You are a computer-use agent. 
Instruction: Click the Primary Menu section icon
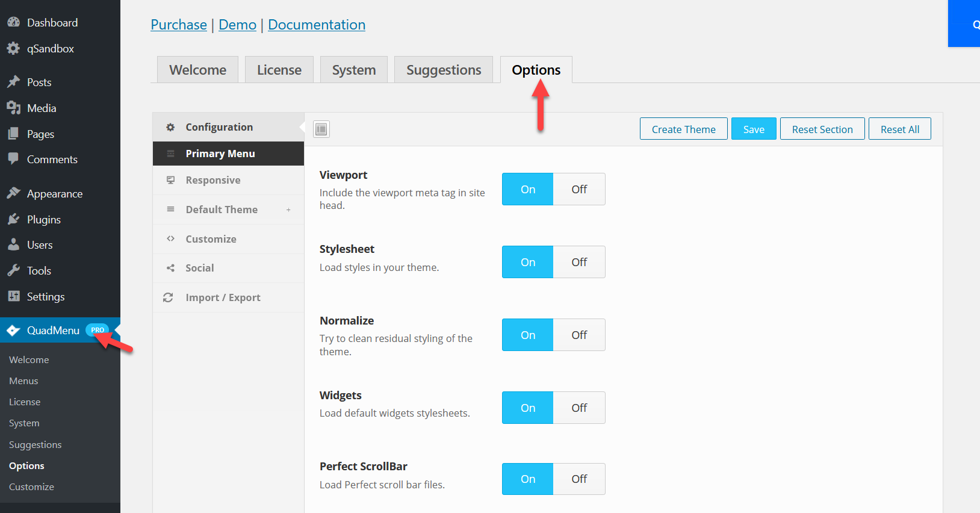coord(170,154)
